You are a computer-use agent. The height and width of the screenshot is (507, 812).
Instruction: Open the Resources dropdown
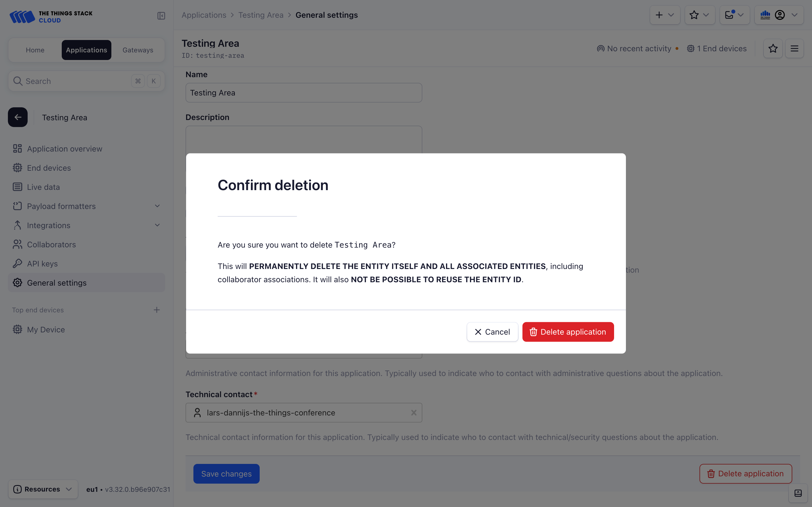pyautogui.click(x=43, y=489)
